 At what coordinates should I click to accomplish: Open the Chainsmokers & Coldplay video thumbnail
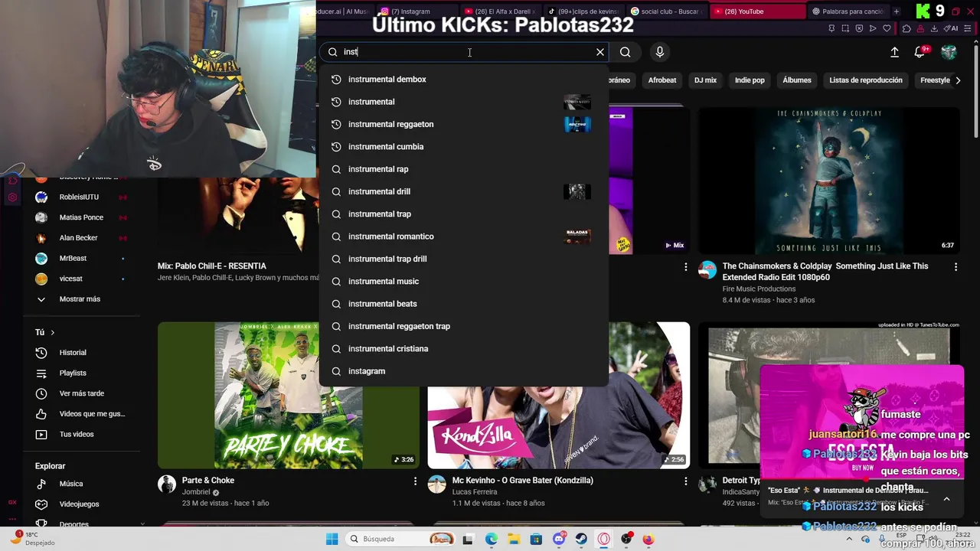(828, 181)
